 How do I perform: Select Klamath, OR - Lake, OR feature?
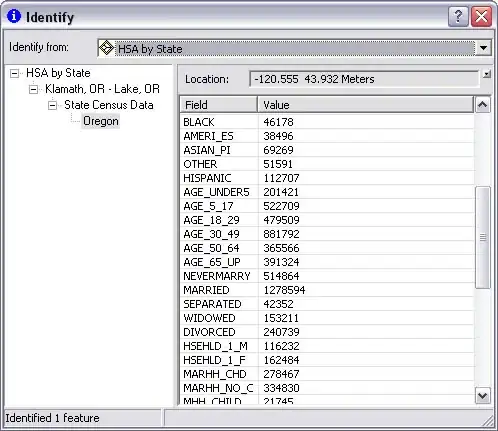[102, 89]
